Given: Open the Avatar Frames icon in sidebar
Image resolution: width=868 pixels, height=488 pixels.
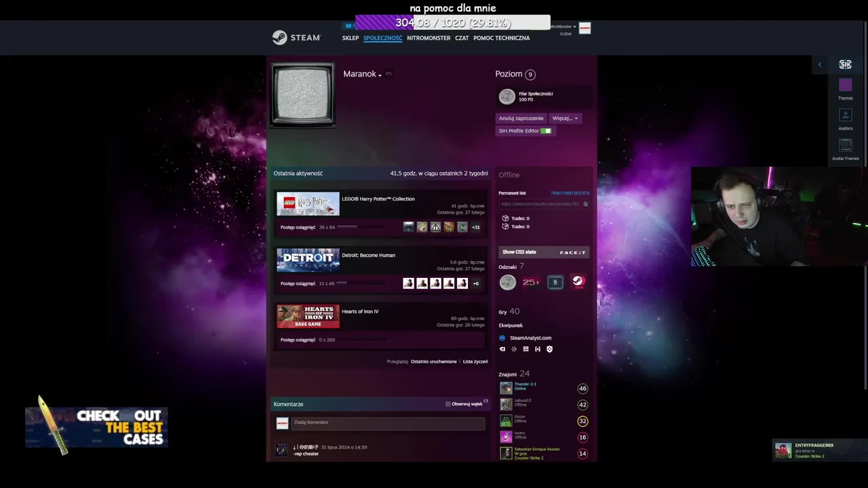Looking at the screenshot, I should pyautogui.click(x=845, y=145).
